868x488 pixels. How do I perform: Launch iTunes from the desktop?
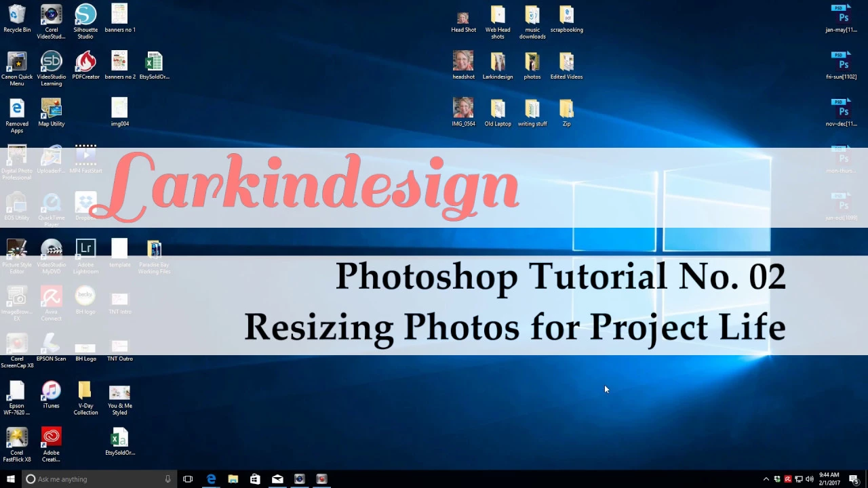click(x=51, y=394)
